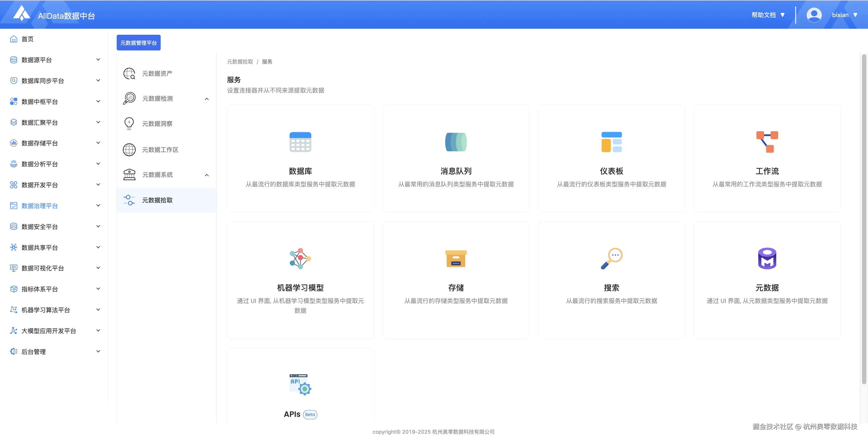Go to 首页 in the sidebar

(27, 39)
